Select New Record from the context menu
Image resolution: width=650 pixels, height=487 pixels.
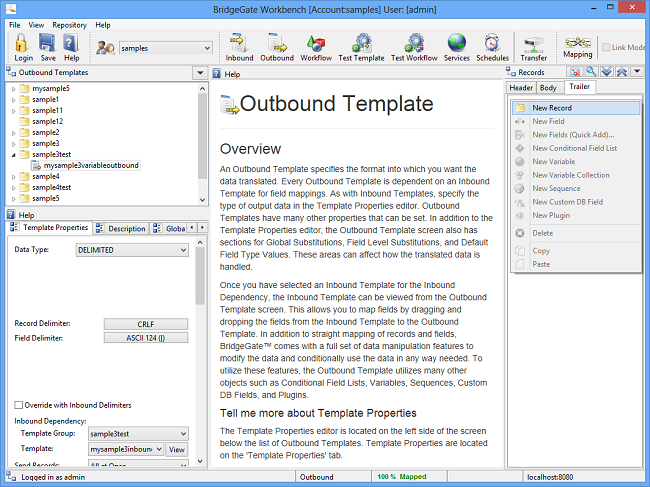click(x=576, y=108)
